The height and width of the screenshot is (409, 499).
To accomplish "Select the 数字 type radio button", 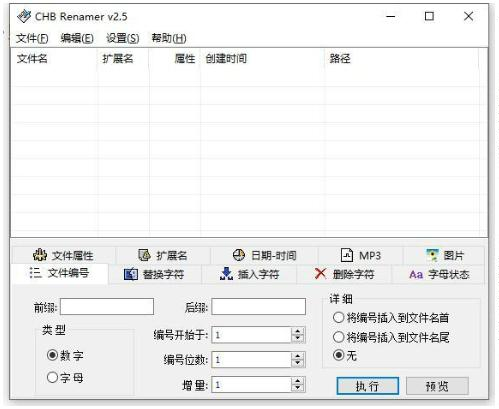I will coord(52,355).
